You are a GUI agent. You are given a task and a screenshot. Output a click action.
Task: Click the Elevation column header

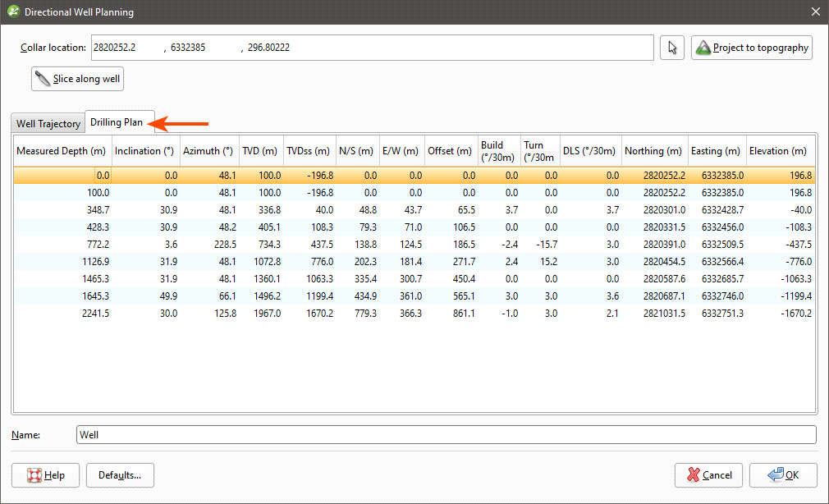coord(778,151)
